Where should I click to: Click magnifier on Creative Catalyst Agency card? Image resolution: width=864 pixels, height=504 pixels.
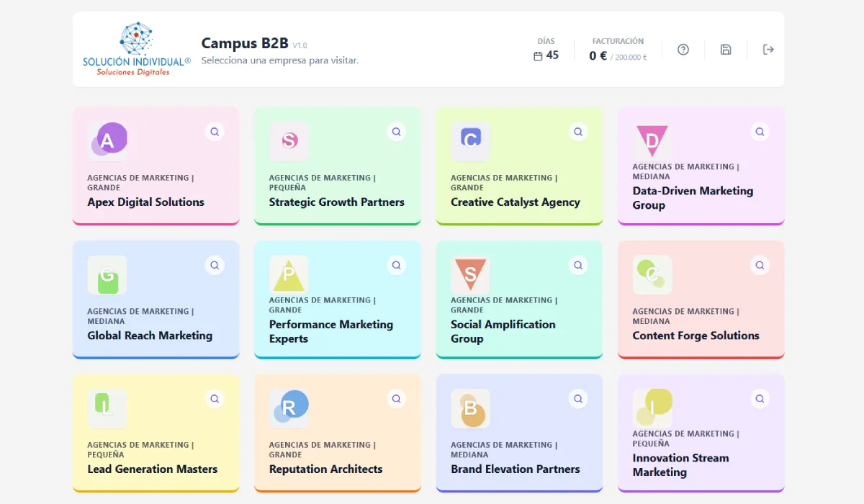coord(578,132)
